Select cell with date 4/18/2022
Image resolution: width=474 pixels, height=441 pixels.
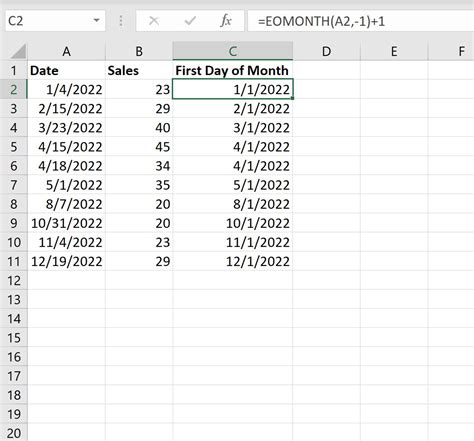coord(66,166)
